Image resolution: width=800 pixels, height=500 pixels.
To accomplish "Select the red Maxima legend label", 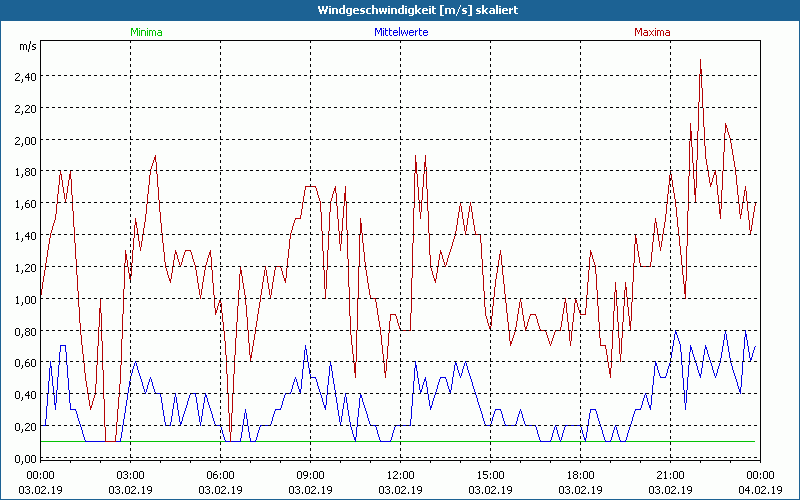I will [x=652, y=32].
